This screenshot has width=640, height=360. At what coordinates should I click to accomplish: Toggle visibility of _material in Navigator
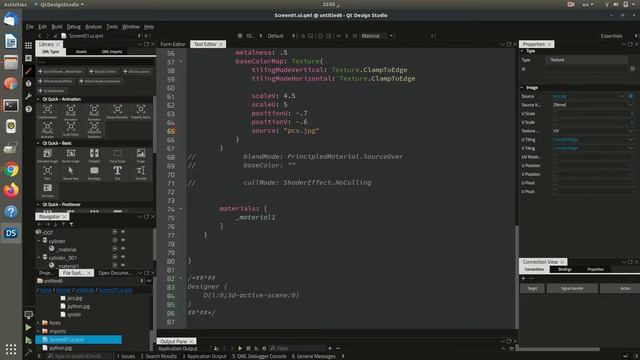[x=123, y=249]
